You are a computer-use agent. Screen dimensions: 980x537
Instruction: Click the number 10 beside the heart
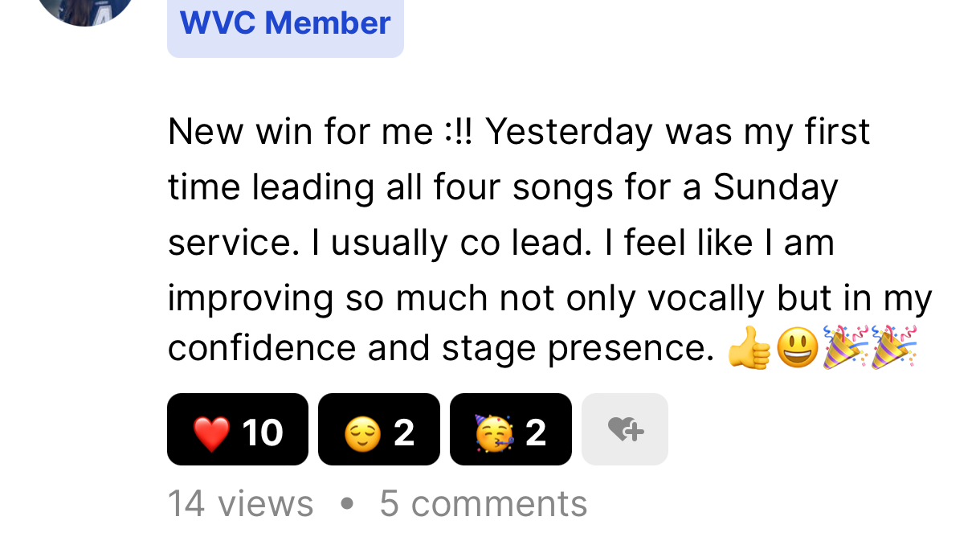coord(263,433)
